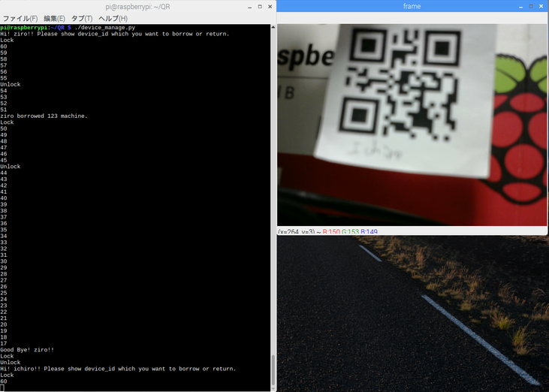Viewport: 549px width, 392px height.
Task: Maximize the terminal window
Action: pyautogui.click(x=260, y=6)
